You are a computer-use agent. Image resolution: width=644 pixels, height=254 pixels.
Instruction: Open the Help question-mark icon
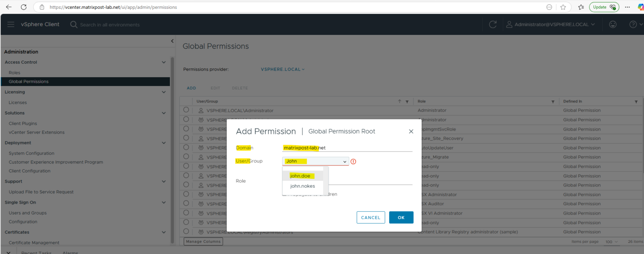(x=633, y=24)
